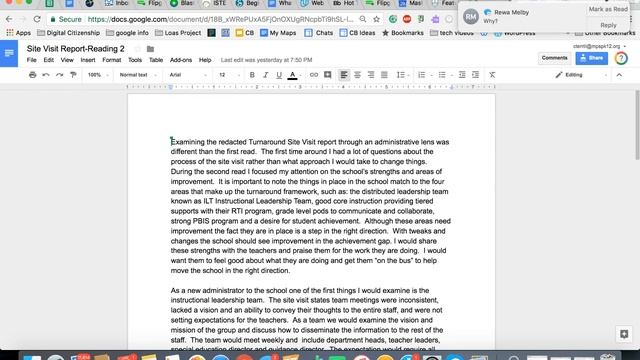Open the File menu

click(x=31, y=60)
